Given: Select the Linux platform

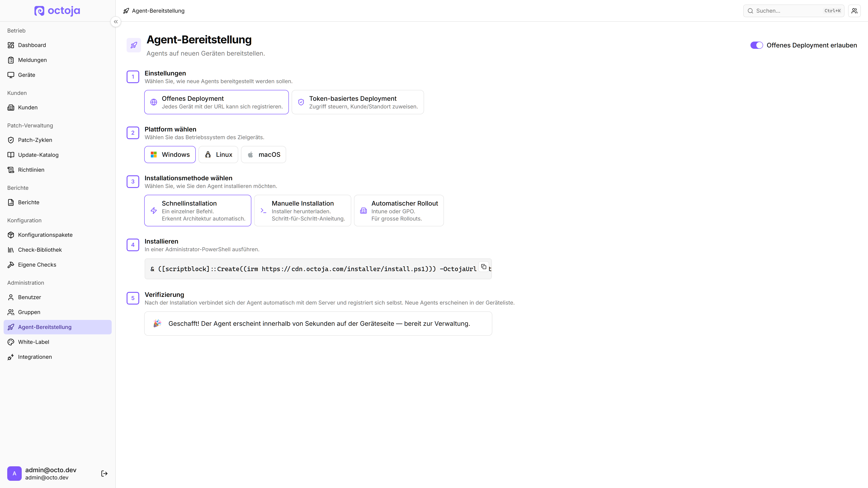Looking at the screenshot, I should [218, 155].
